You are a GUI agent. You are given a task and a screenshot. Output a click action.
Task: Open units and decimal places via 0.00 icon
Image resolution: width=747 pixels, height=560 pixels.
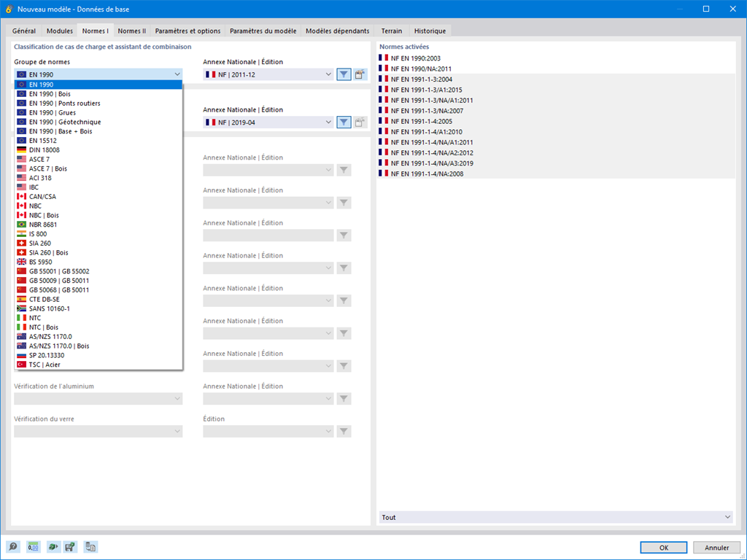33,547
